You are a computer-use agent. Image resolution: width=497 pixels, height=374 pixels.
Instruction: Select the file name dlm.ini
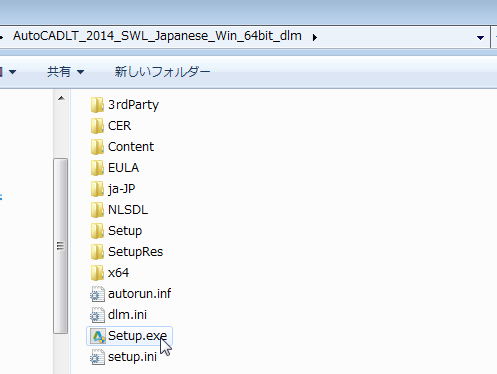pyautogui.click(x=127, y=315)
